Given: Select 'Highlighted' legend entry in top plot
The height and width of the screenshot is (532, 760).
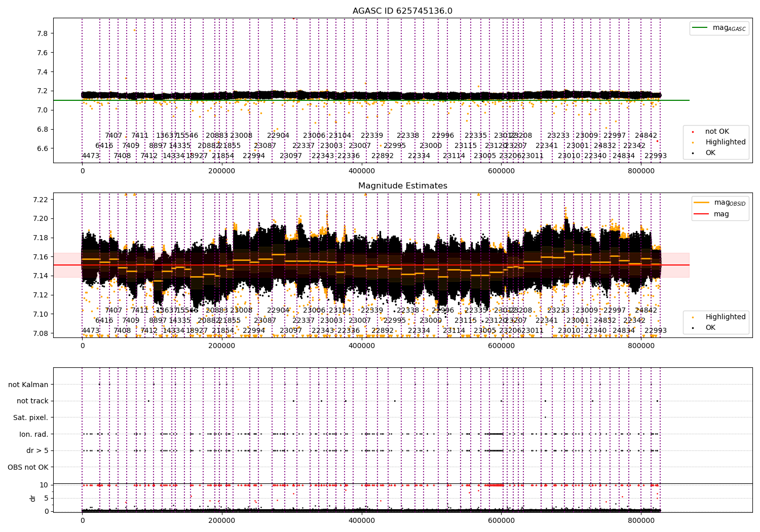Looking at the screenshot, I should point(726,142).
